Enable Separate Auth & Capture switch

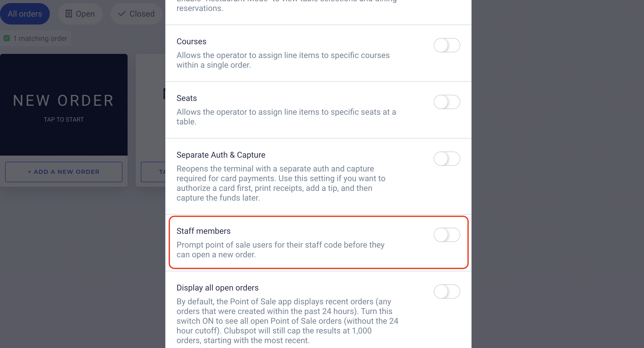pos(447,159)
